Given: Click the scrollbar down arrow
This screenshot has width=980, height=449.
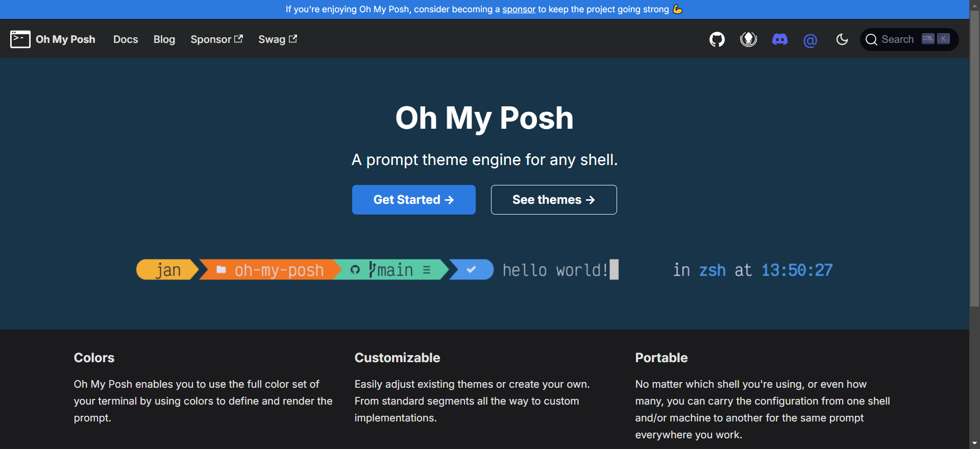Looking at the screenshot, I should tap(974, 443).
